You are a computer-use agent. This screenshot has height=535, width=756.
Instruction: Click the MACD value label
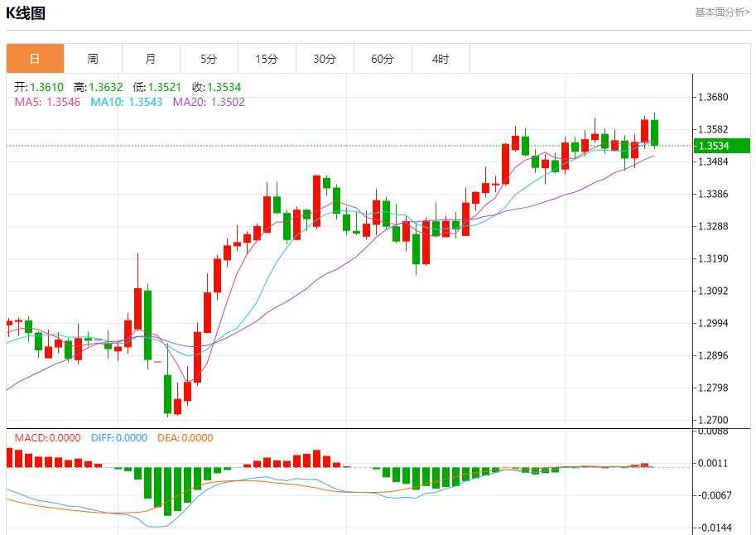point(46,438)
